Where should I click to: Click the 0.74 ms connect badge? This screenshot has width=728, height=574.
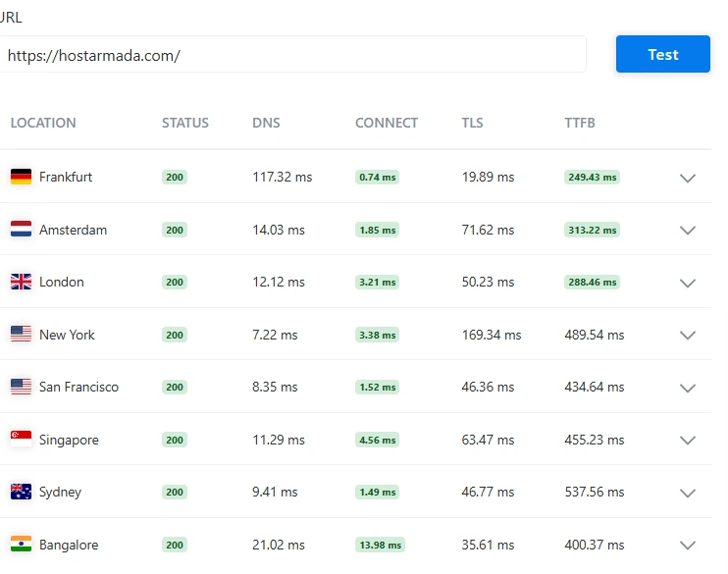(x=377, y=177)
